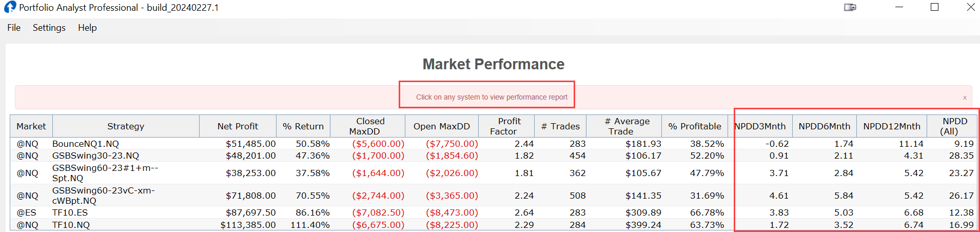Select the Market column header
The width and height of the screenshot is (980, 232).
tap(31, 126)
